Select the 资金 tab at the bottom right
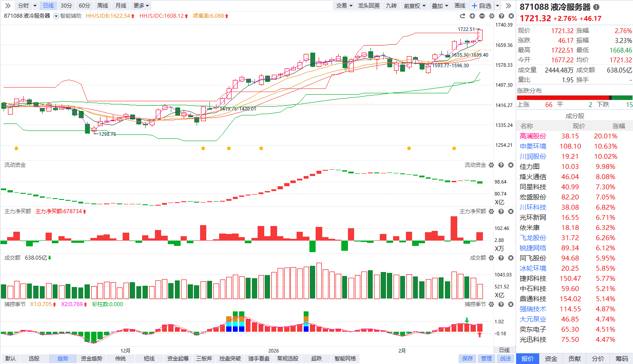The image size is (633, 364). tap(551, 359)
